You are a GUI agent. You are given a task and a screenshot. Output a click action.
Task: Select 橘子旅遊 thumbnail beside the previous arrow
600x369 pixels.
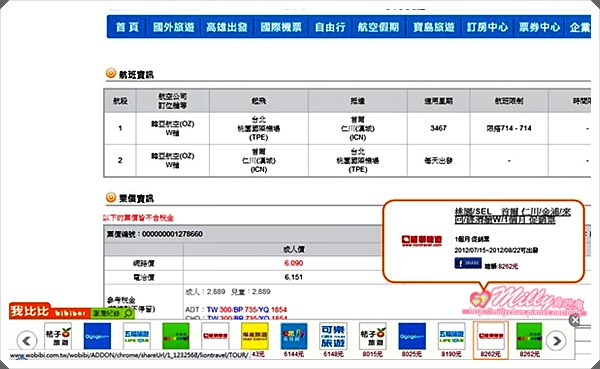tap(58, 336)
